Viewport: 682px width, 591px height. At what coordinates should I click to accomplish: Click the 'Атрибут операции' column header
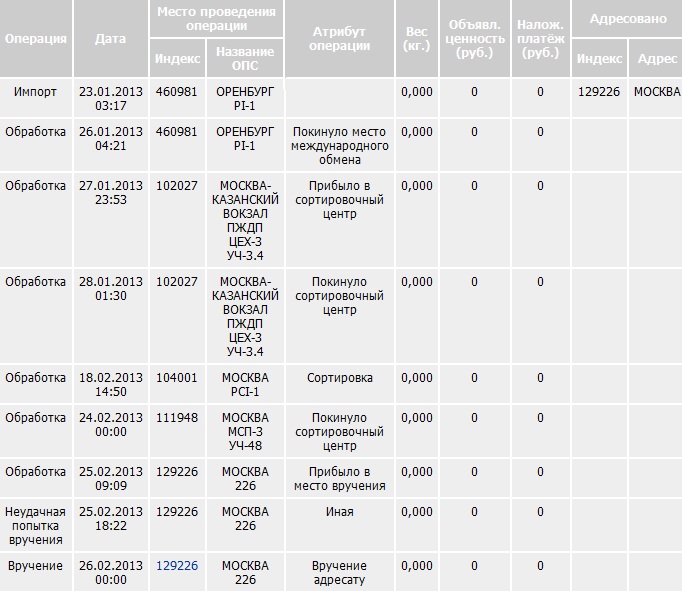pos(339,39)
